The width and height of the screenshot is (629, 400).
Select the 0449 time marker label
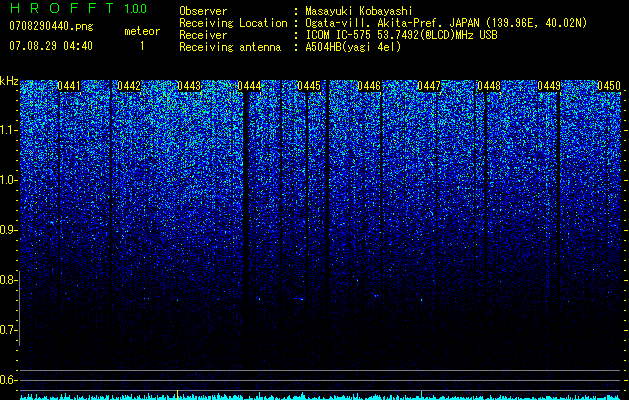tap(549, 86)
